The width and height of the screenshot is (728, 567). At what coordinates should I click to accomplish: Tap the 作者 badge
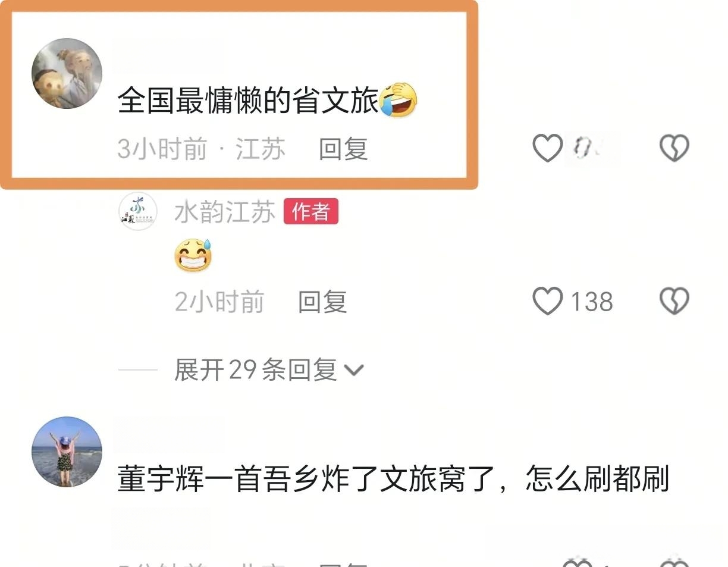tap(311, 212)
